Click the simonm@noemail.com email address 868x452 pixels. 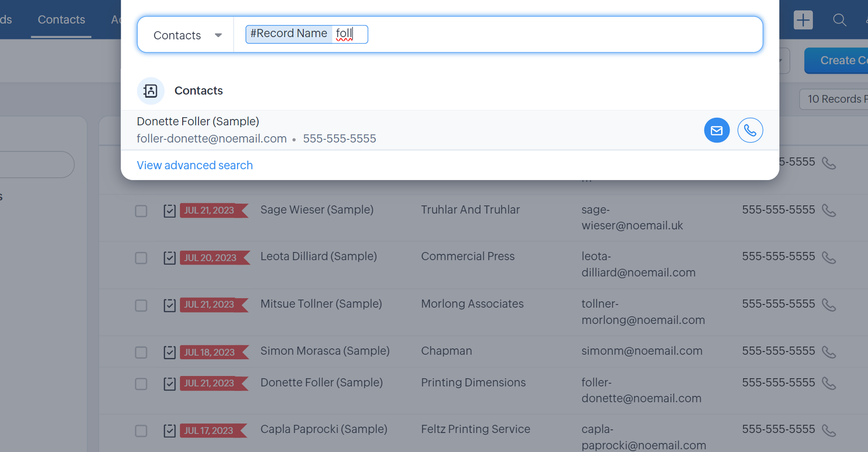pos(642,351)
